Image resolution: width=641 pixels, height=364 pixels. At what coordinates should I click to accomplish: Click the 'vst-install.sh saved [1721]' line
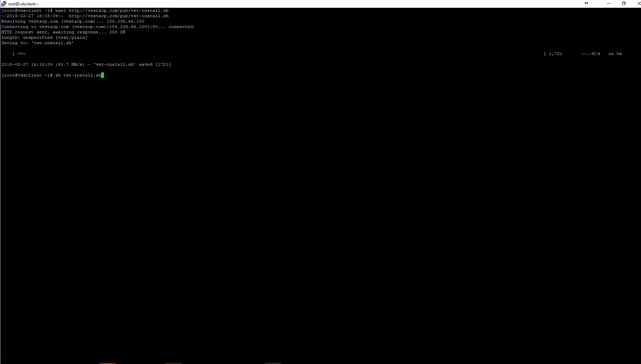coord(86,64)
